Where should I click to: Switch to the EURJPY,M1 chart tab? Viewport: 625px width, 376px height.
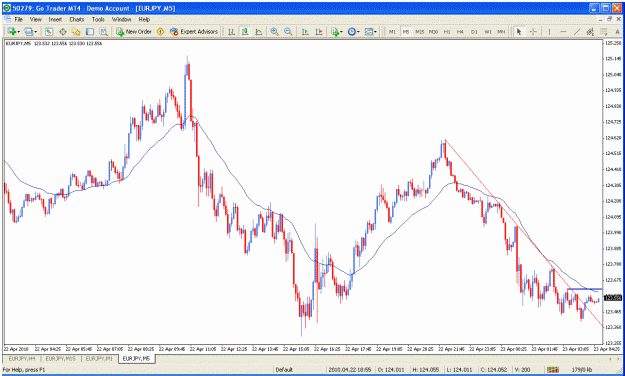pyautogui.click(x=99, y=359)
